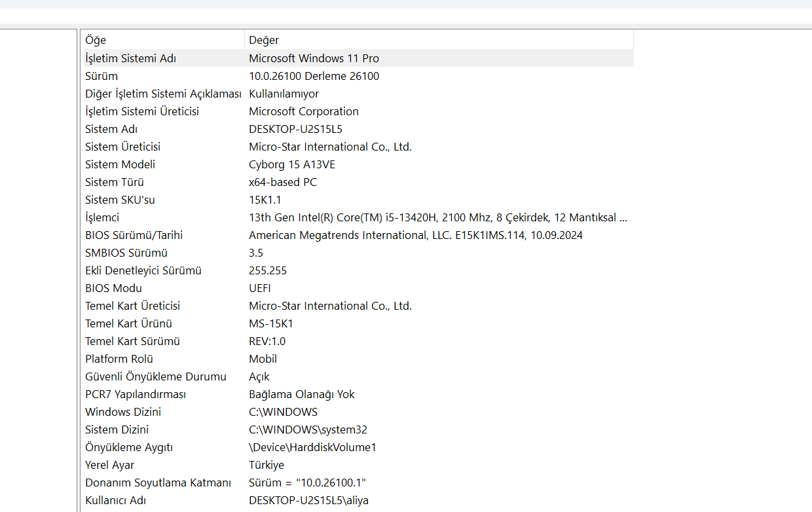Viewport: 812px width, 512px height.
Task: Click the value 'Sürüm = "10.0.26100.1"'
Action: pos(307,483)
